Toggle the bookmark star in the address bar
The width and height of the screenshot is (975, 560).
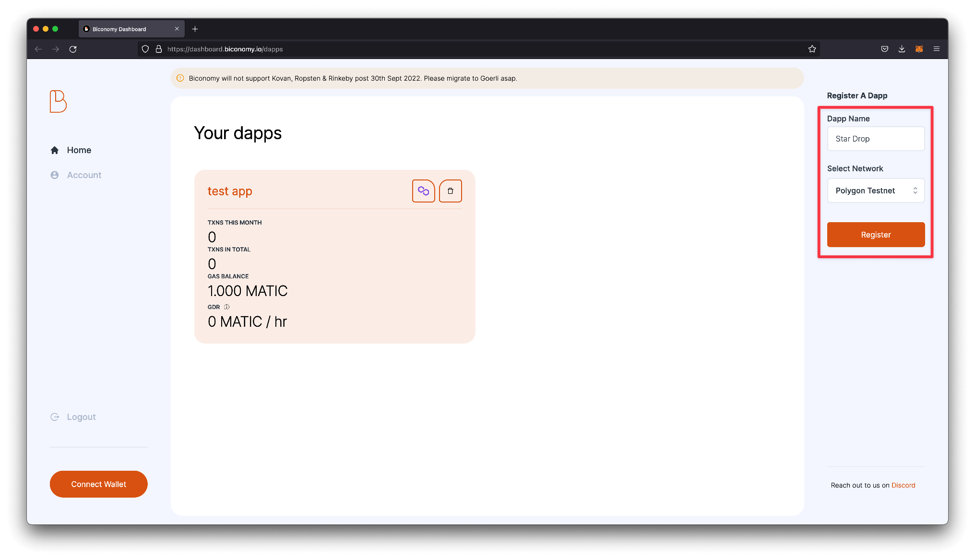point(812,48)
